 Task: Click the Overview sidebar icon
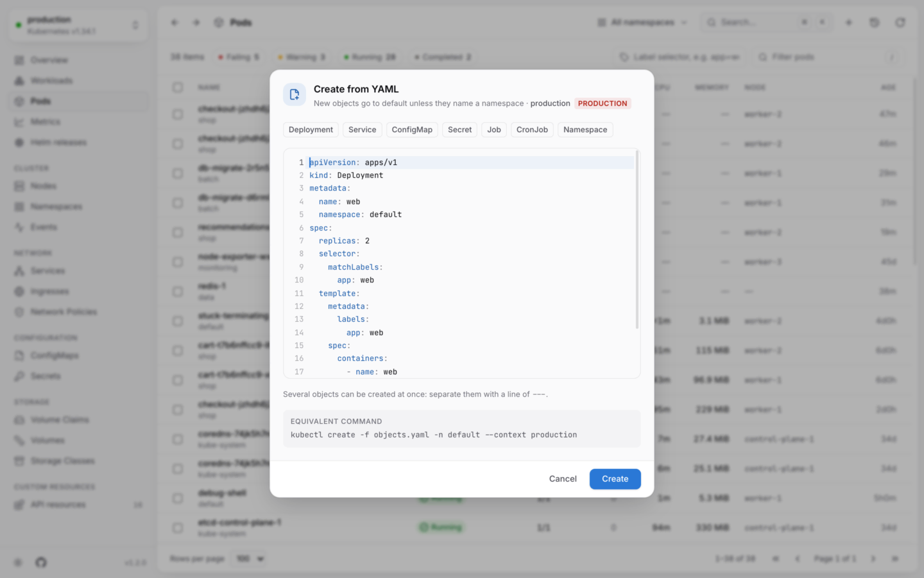click(x=19, y=60)
